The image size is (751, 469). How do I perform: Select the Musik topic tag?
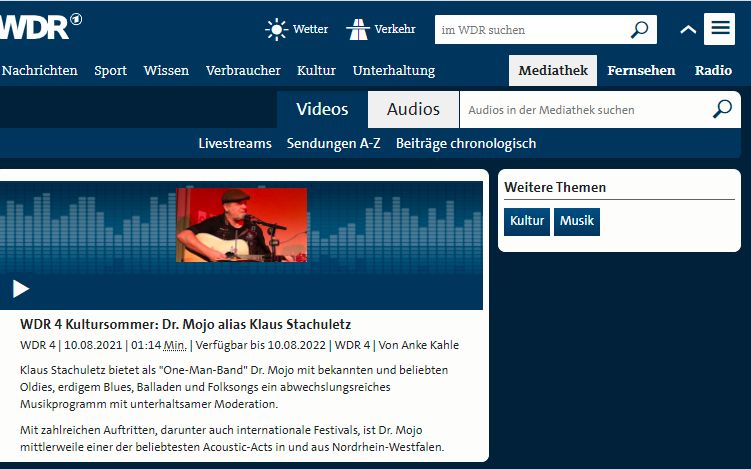(x=577, y=222)
